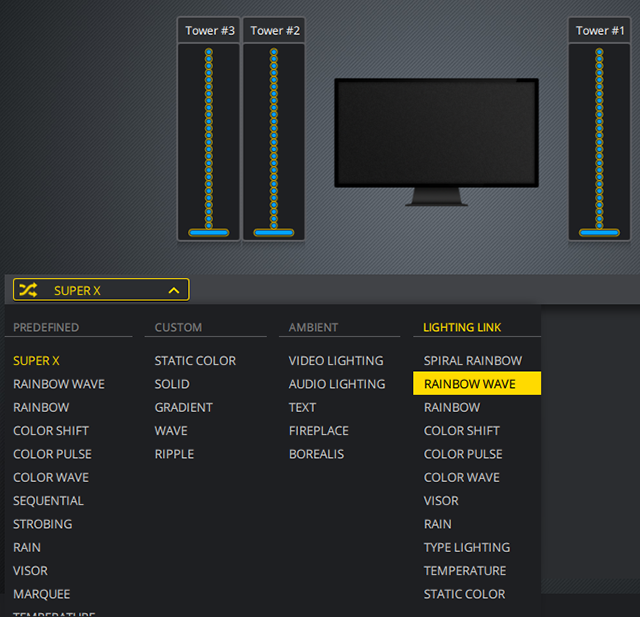The width and height of the screenshot is (640, 617).
Task: Collapse the SUPER X dropdown chevron
Action: [174, 290]
